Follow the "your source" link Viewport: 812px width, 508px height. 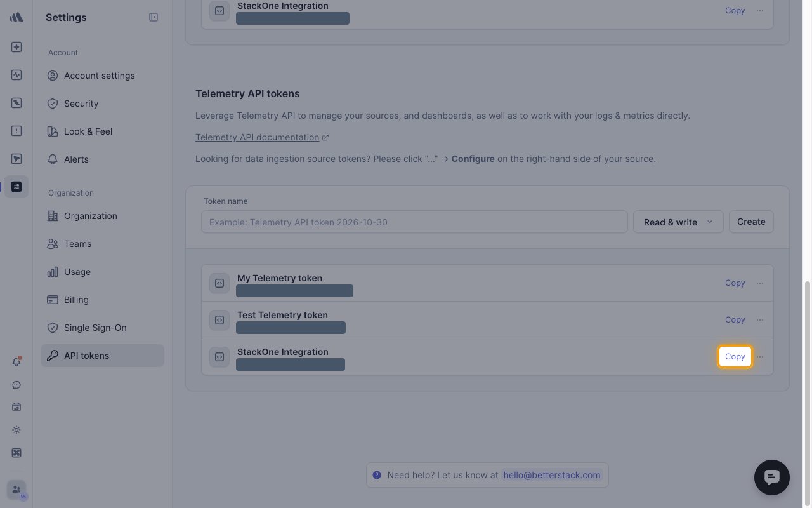(629, 159)
